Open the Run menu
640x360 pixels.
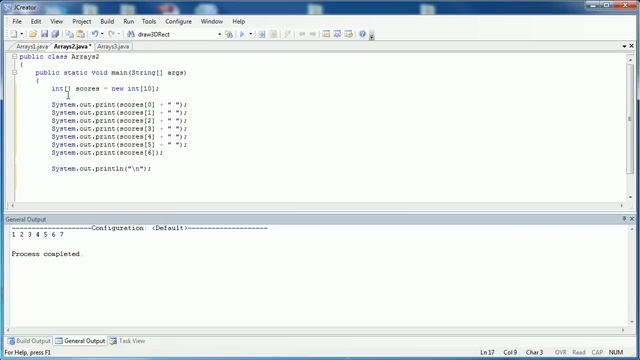coord(129,21)
